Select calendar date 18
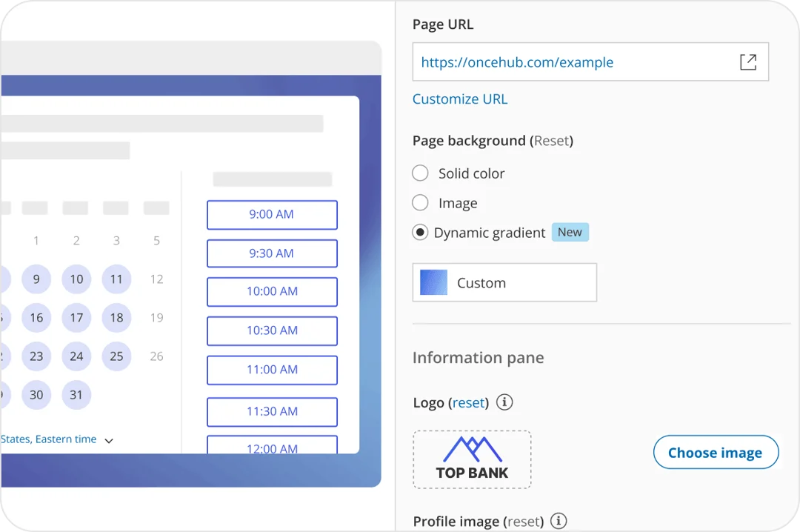Screen dimensions: 800x532 116,318
